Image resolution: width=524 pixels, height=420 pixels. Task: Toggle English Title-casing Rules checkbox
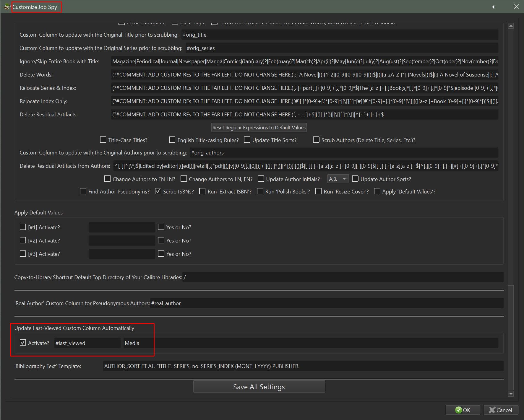(x=172, y=140)
